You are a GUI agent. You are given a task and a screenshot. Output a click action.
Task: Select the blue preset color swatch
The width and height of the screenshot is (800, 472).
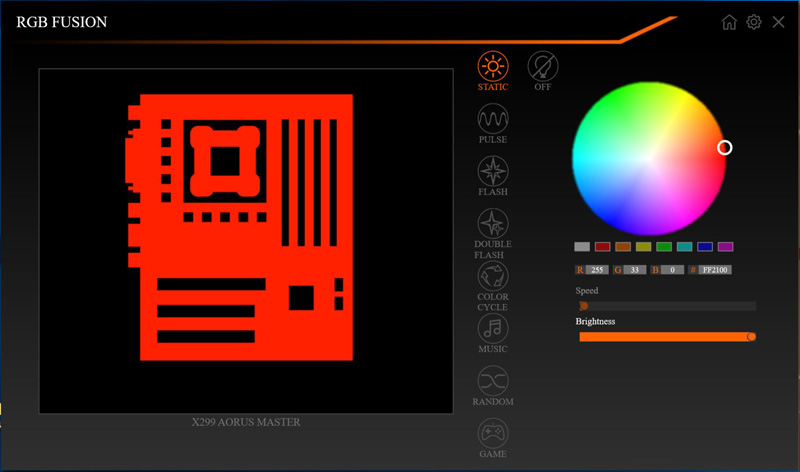tap(705, 247)
